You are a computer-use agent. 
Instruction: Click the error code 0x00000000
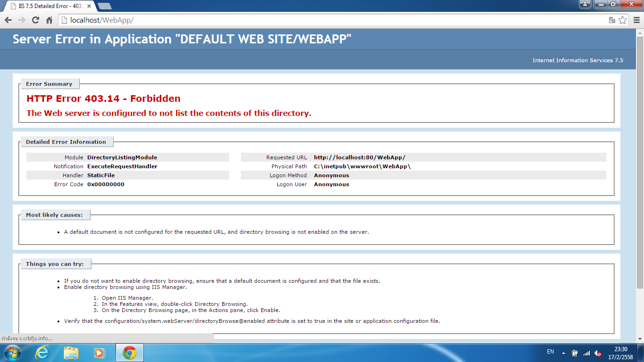pos(106,184)
